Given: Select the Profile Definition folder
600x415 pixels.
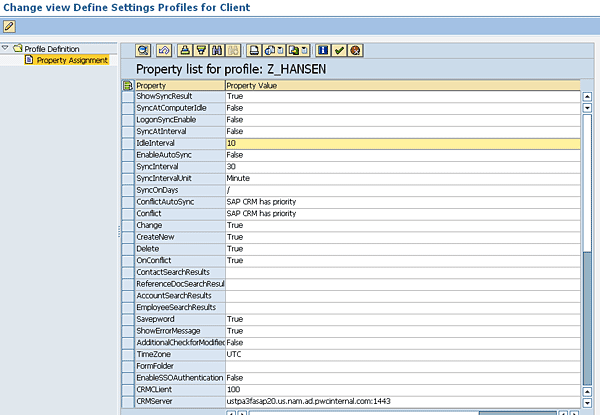Looking at the screenshot, I should [48, 48].
